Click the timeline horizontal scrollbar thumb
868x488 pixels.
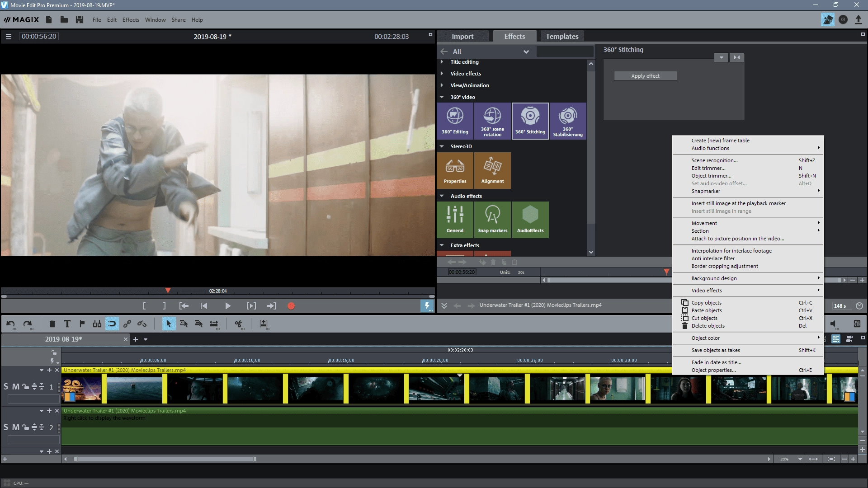[x=165, y=459]
